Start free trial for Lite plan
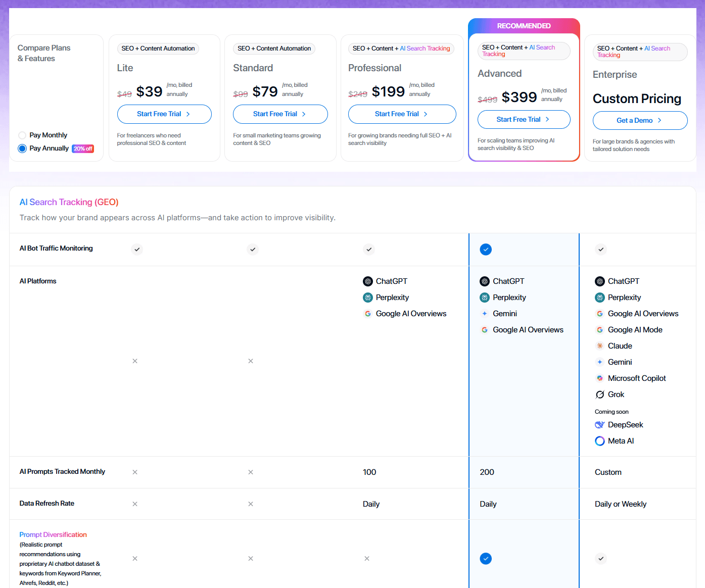This screenshot has height=588, width=705. [164, 114]
